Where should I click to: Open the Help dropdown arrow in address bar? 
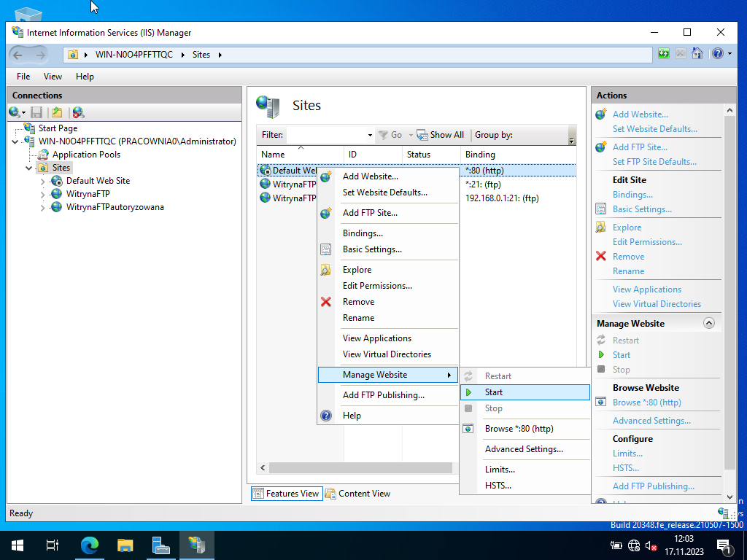tap(729, 54)
